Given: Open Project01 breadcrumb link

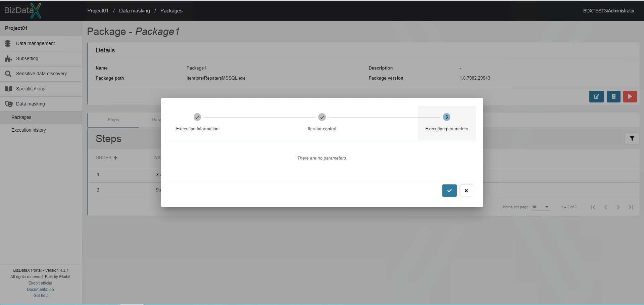Looking at the screenshot, I should 98,11.
